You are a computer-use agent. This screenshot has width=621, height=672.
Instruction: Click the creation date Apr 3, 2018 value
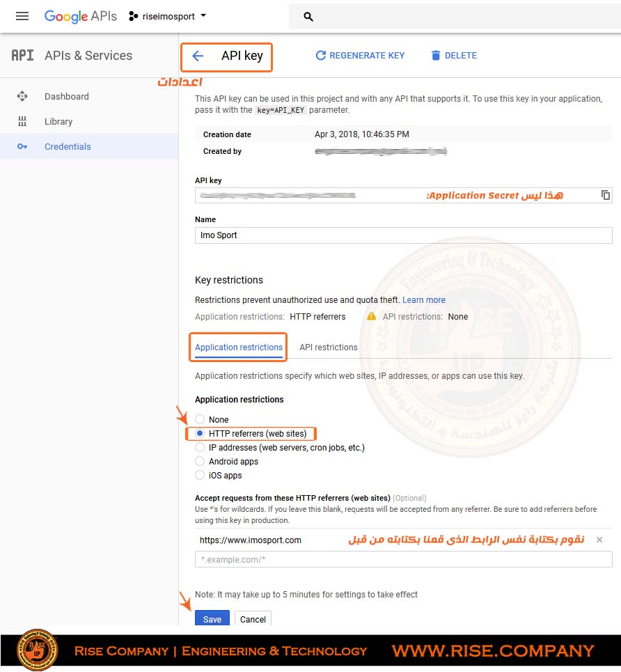362,134
